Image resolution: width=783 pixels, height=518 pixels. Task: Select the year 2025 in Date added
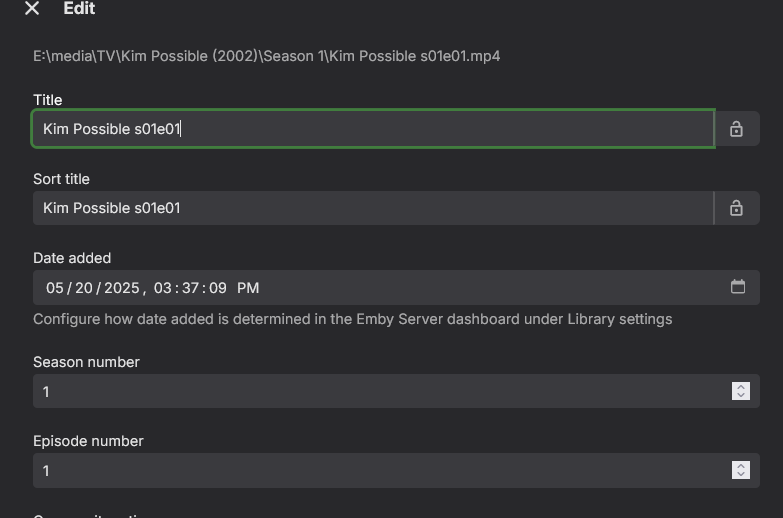[121, 288]
